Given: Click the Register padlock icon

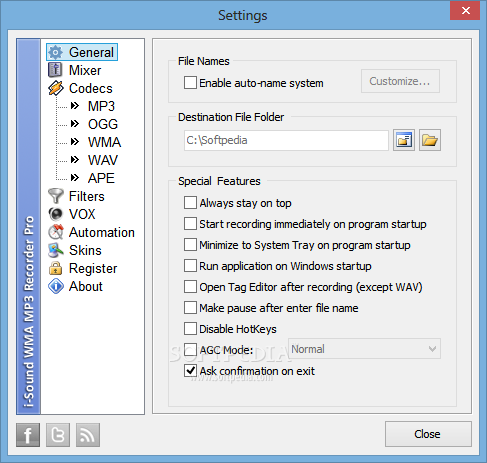Looking at the screenshot, I should 55,268.
